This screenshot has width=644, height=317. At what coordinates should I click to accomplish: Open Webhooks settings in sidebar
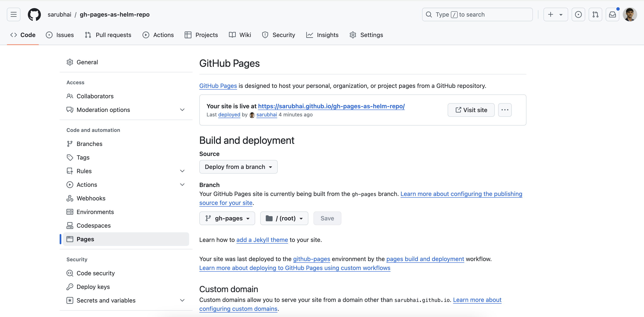(x=91, y=198)
